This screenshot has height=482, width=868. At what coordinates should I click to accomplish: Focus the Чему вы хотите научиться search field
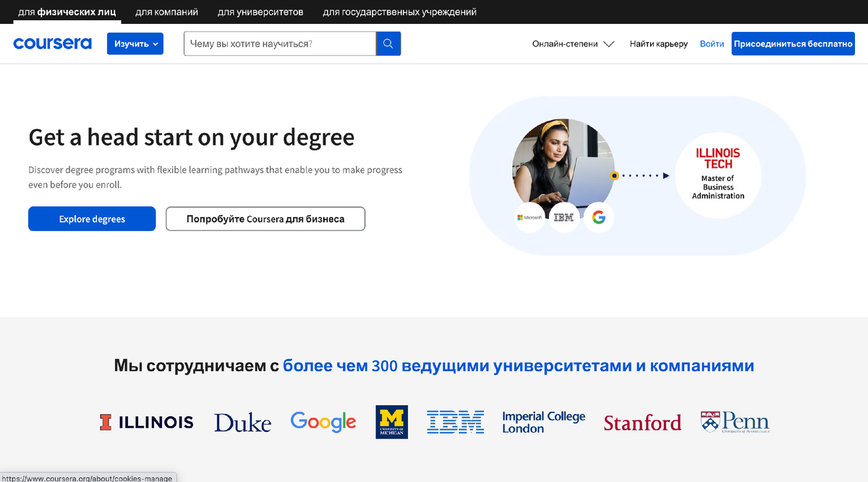tap(280, 43)
